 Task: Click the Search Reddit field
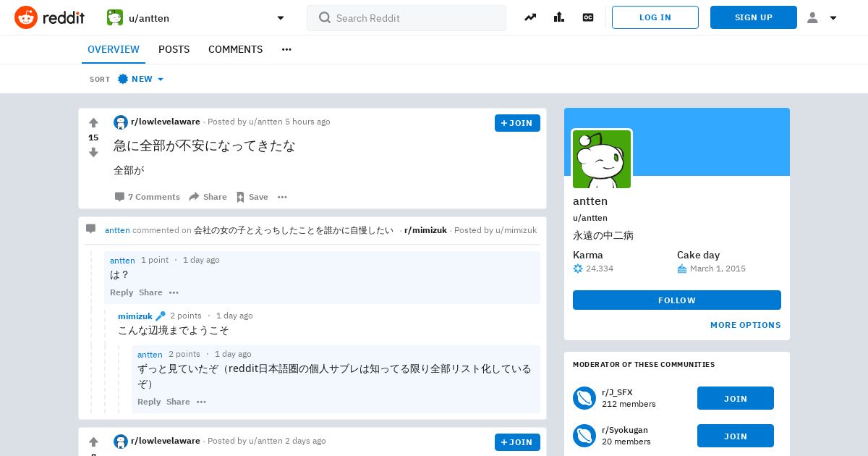click(x=407, y=18)
